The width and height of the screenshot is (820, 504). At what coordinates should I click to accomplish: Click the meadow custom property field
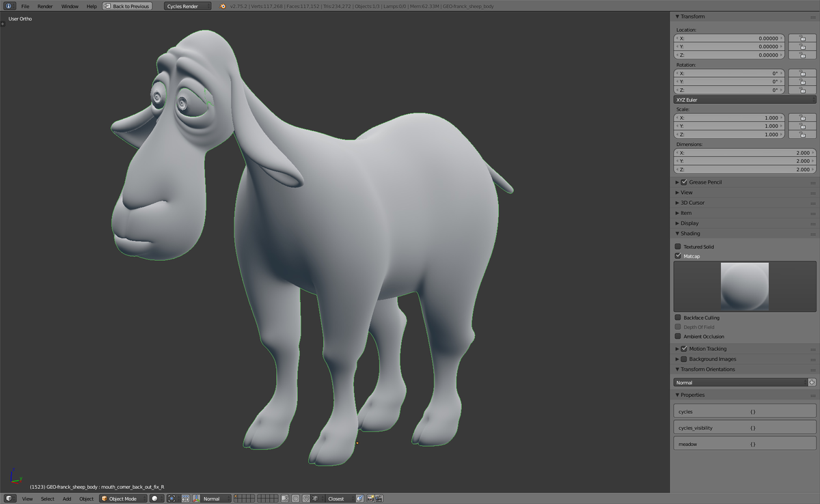pyautogui.click(x=745, y=444)
